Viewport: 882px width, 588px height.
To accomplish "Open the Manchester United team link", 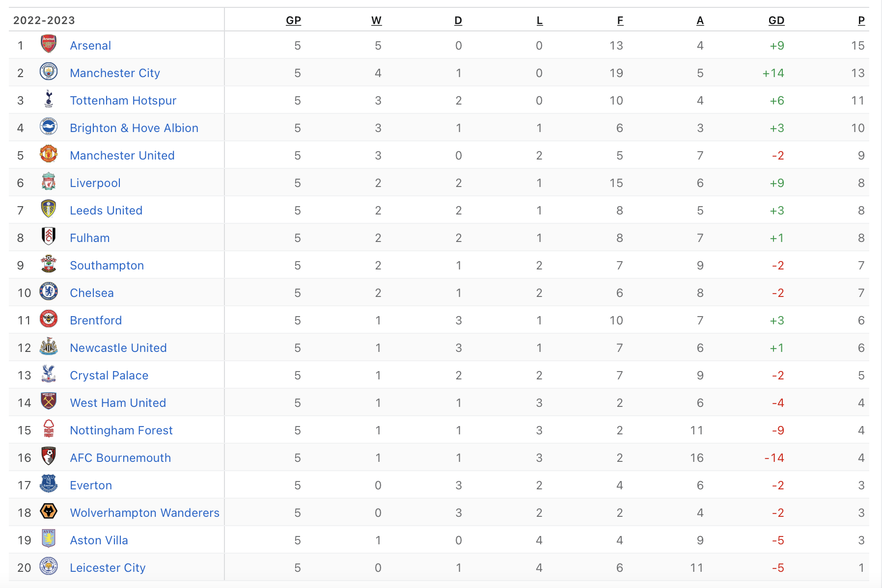I will pyautogui.click(x=122, y=156).
